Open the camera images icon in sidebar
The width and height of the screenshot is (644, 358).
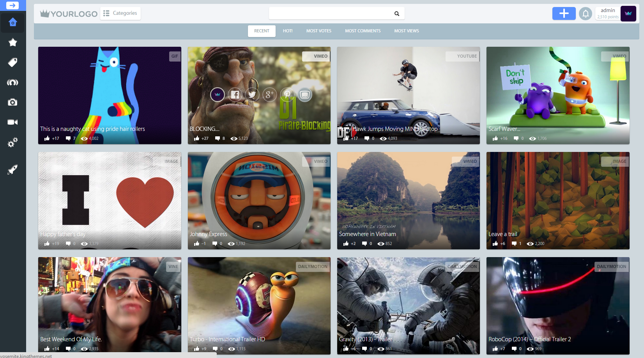coord(12,102)
